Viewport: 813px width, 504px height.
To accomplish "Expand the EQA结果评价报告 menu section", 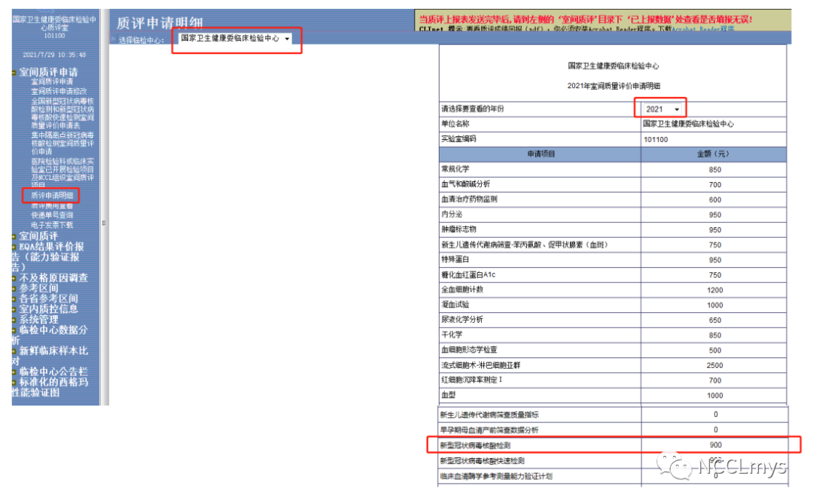I will pos(47,257).
